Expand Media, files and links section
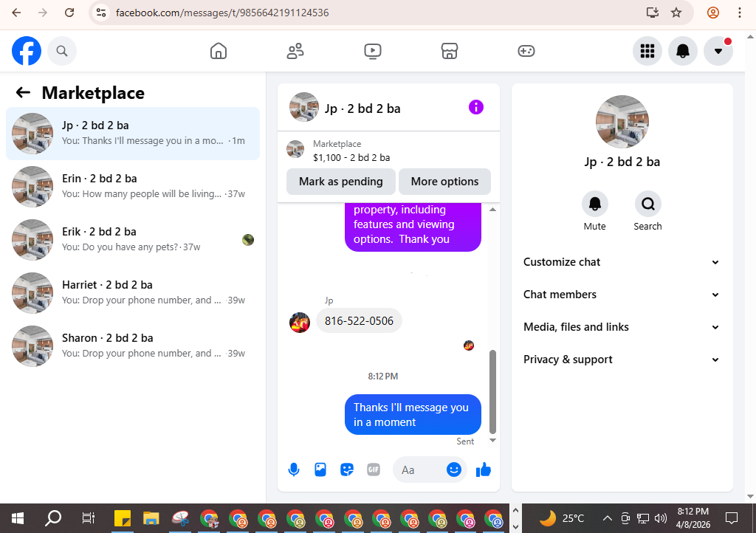 tap(622, 327)
